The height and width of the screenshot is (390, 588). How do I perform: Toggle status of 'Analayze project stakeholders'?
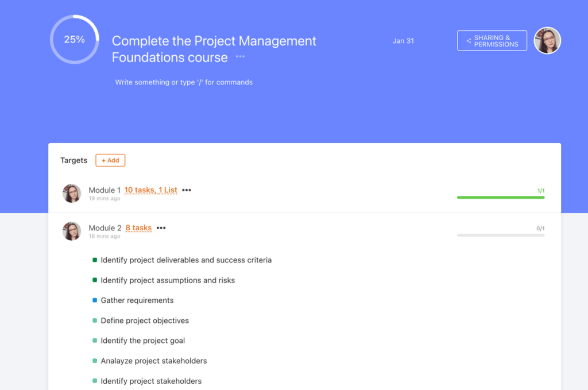[x=95, y=360]
